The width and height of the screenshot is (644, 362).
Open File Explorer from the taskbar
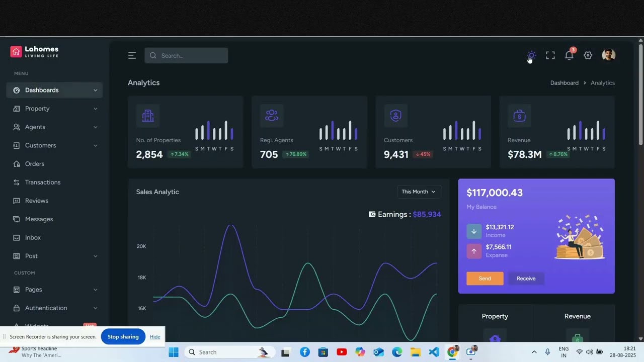(416, 352)
